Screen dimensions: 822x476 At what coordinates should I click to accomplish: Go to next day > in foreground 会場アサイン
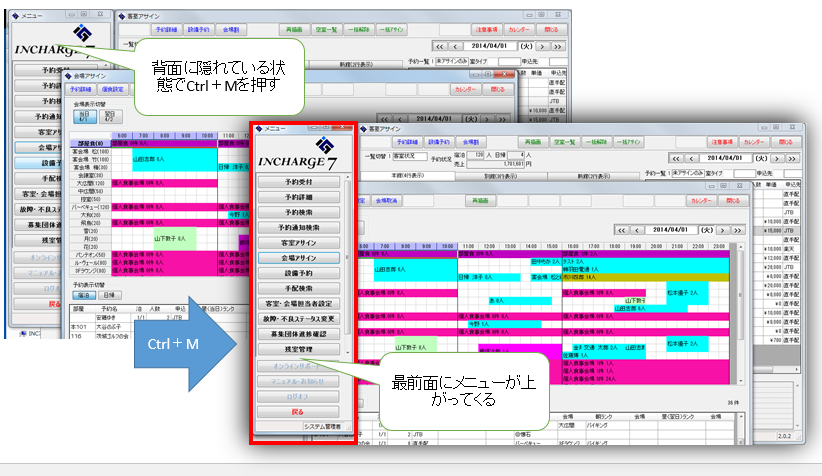(722, 230)
